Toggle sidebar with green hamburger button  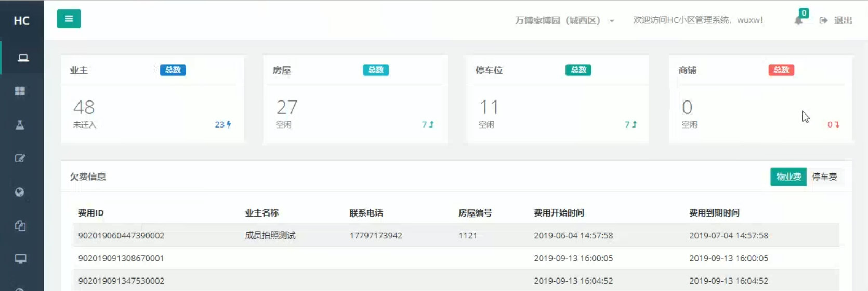point(69,19)
